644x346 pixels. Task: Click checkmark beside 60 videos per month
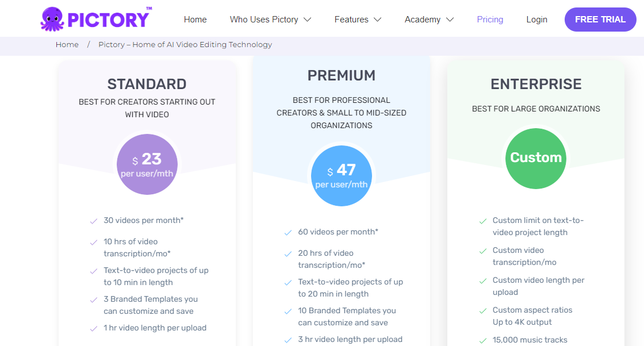point(288,232)
